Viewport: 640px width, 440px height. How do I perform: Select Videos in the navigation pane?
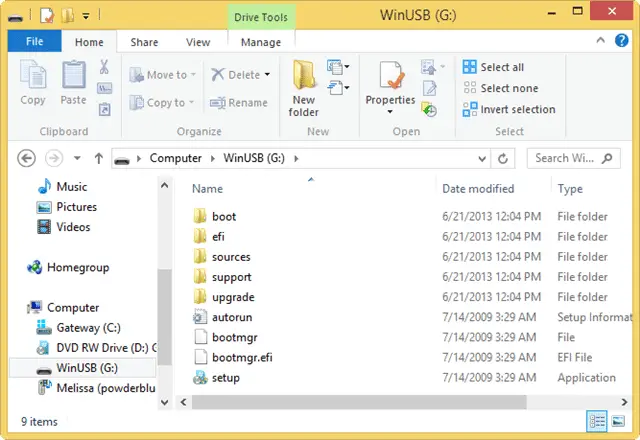[x=64, y=227]
